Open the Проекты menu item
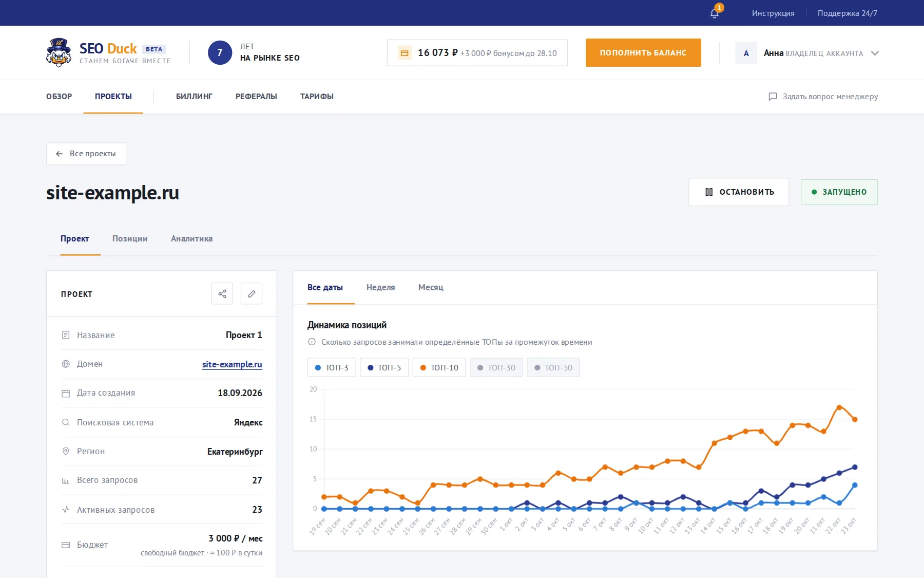This screenshot has width=924, height=578. click(113, 97)
